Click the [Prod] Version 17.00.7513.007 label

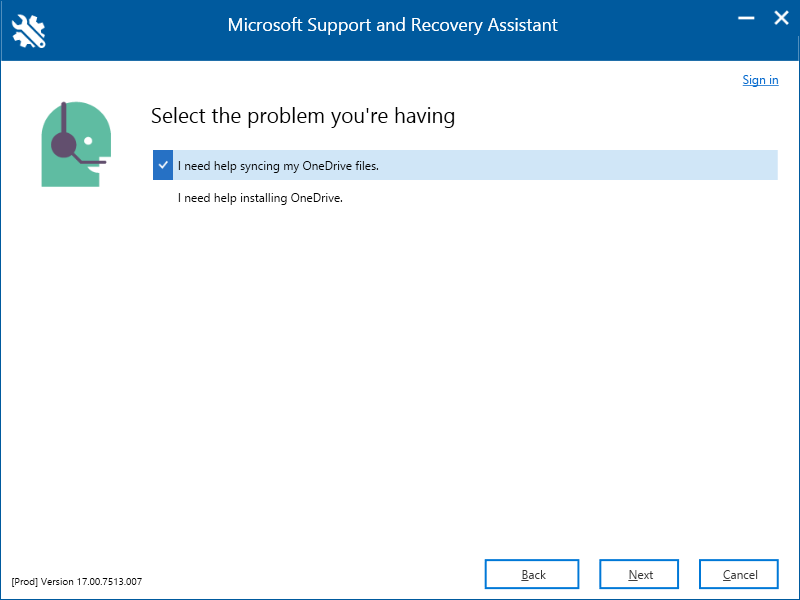(77, 582)
